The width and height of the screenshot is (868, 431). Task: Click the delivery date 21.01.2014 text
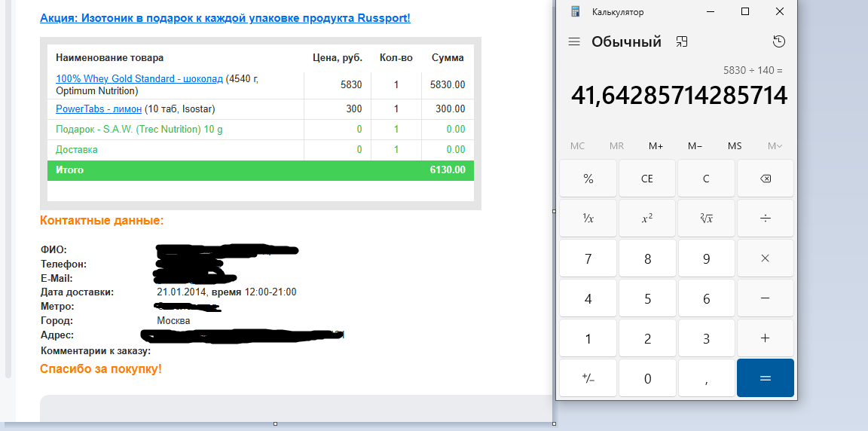point(181,292)
